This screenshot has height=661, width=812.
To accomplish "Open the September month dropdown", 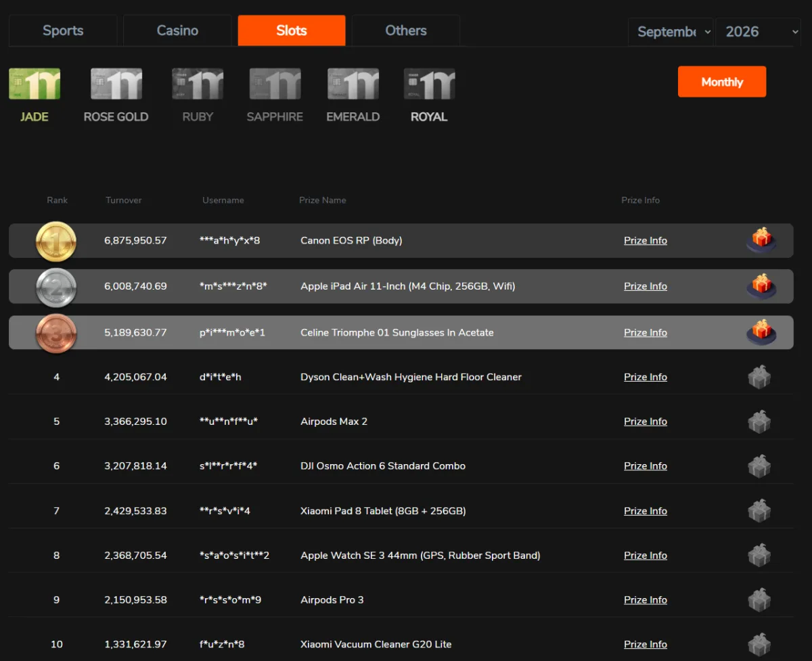I will click(x=671, y=32).
